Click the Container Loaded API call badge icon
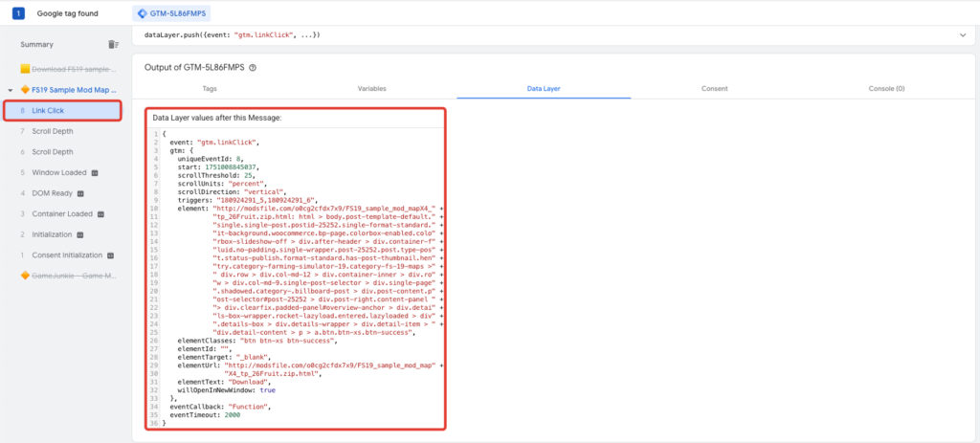 (x=100, y=214)
